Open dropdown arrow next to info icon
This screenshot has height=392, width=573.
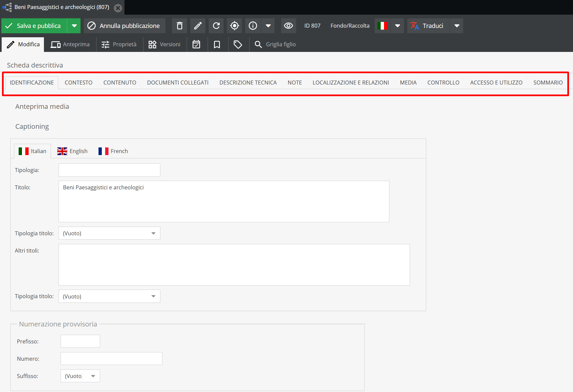tap(268, 26)
